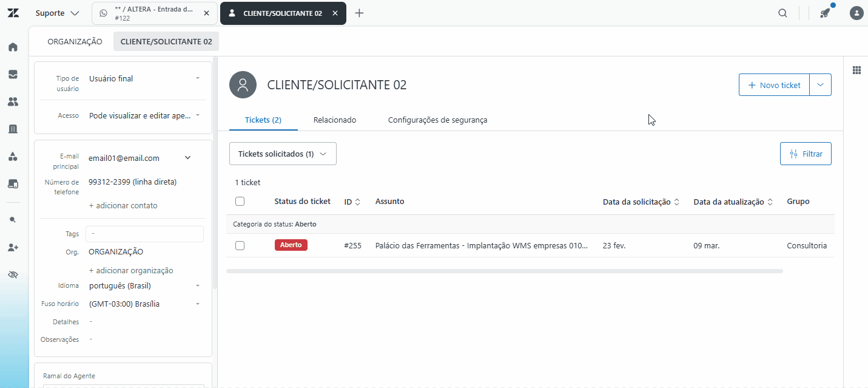
Task: Open Configurações de segurança tab
Action: pos(437,120)
